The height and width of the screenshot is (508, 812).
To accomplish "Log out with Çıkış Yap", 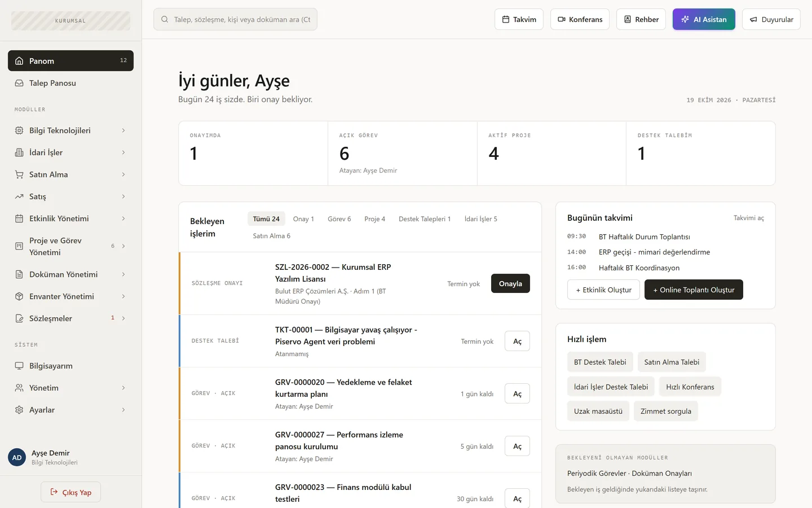I will (x=70, y=492).
